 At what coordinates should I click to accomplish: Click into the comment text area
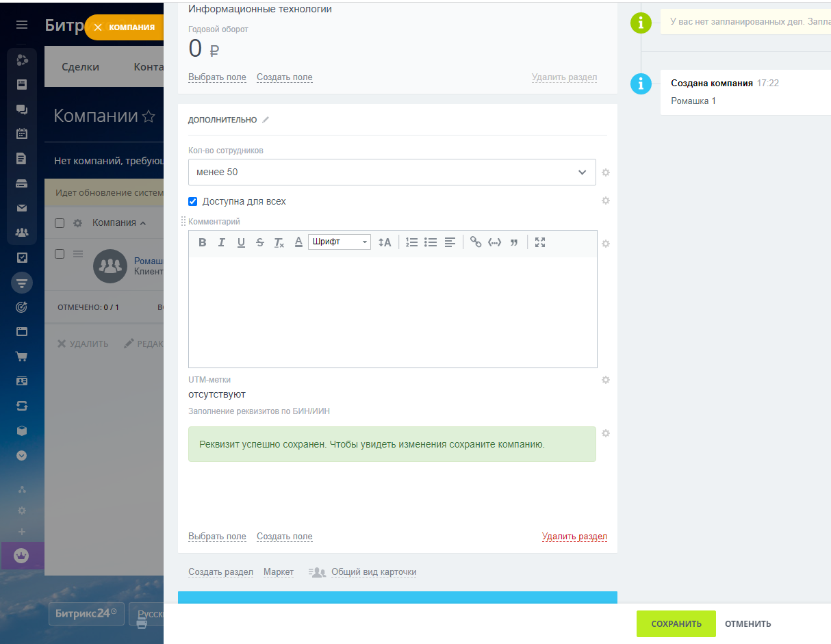(392, 312)
